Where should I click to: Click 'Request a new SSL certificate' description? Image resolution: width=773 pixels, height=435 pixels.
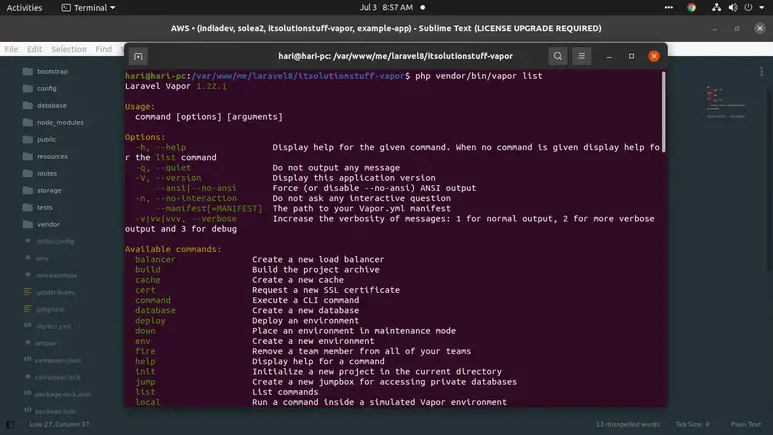pos(326,290)
